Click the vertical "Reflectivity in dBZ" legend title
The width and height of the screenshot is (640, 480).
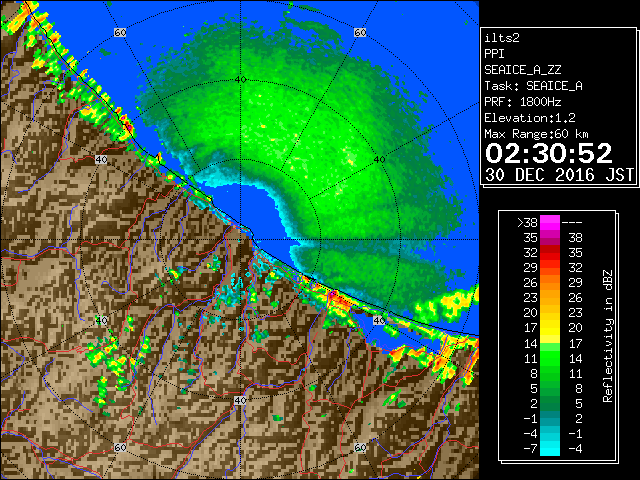coord(607,336)
